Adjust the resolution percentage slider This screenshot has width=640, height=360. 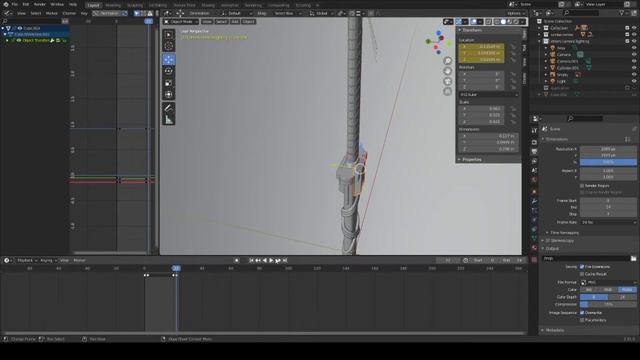pyautogui.click(x=608, y=162)
